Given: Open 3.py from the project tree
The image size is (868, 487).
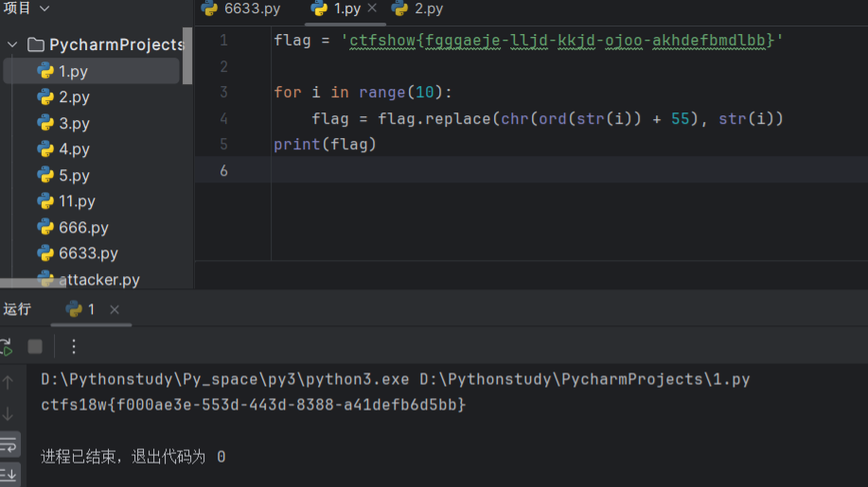Looking at the screenshot, I should click(x=74, y=123).
